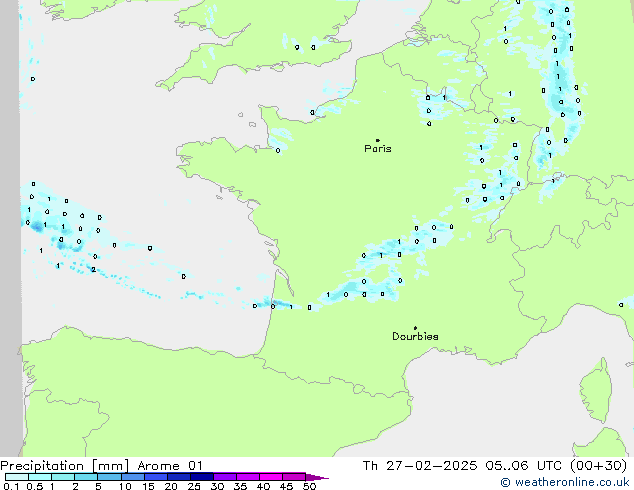Click the Paris city label

tap(378, 149)
